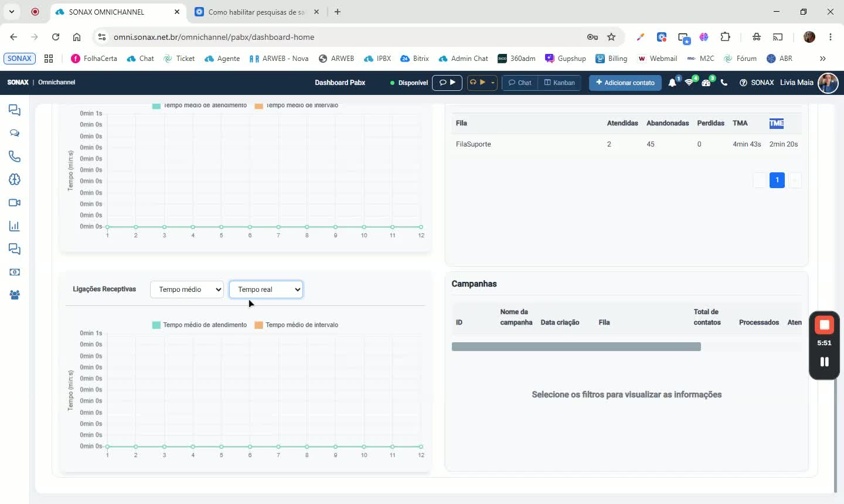
Task: Show more bookmarks chevron
Action: pyautogui.click(x=822, y=59)
